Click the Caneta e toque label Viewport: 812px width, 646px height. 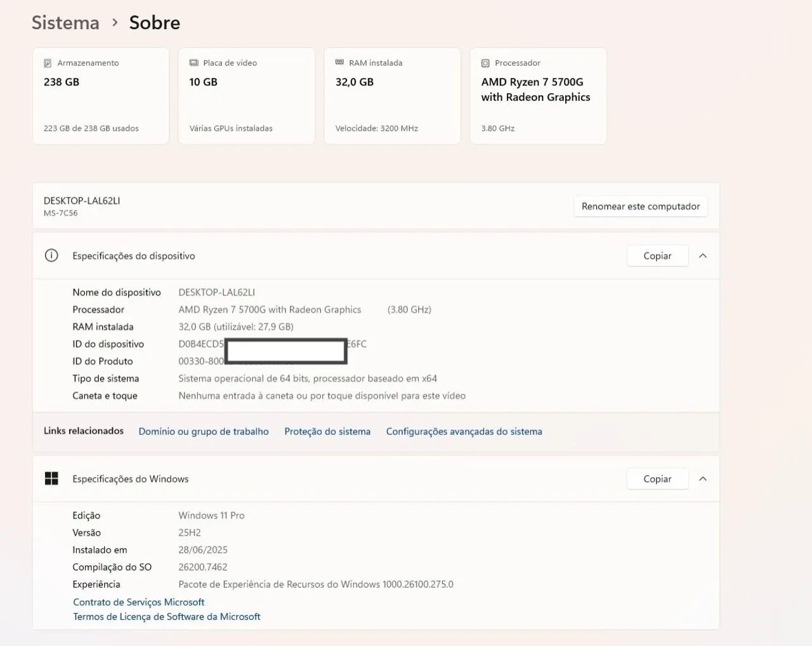click(105, 396)
